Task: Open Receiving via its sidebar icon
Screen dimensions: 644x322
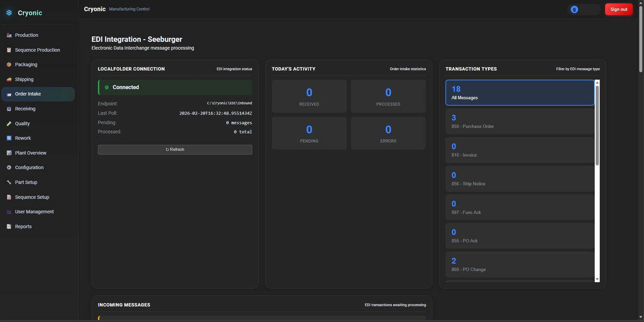Action: tap(9, 108)
